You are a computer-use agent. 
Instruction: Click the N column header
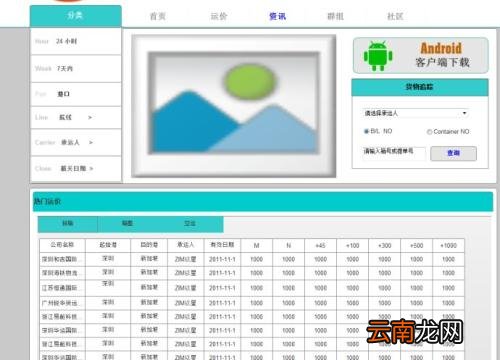click(289, 246)
